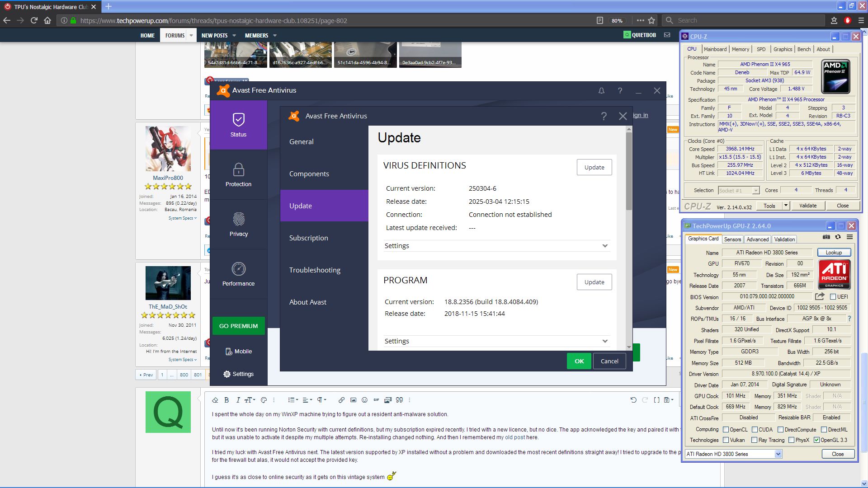Toggle UEFI checkbox in GPU-Z

(x=833, y=297)
